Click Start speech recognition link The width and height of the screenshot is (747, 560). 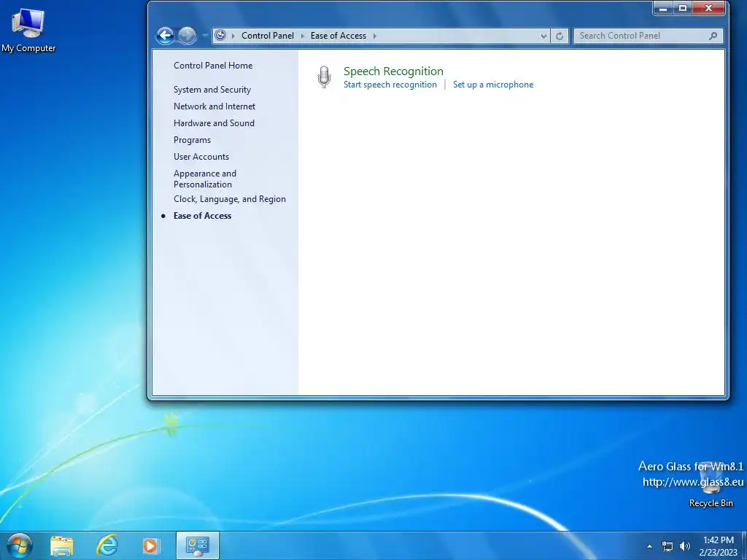[390, 85]
